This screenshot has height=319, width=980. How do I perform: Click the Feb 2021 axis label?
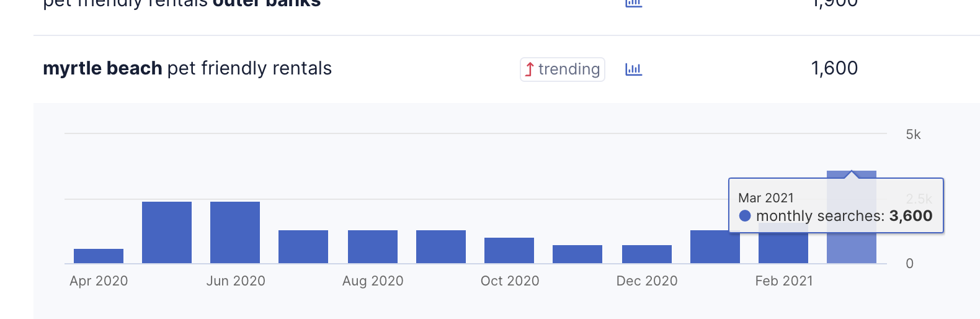click(x=784, y=281)
